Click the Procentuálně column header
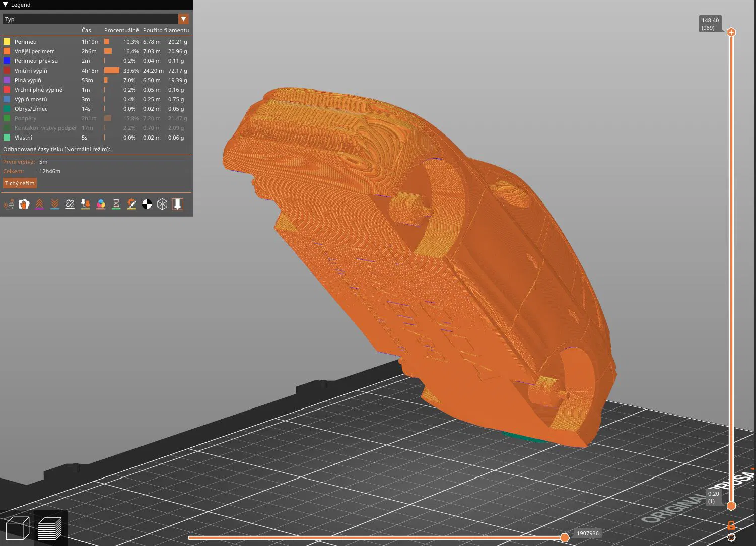 pos(121,30)
